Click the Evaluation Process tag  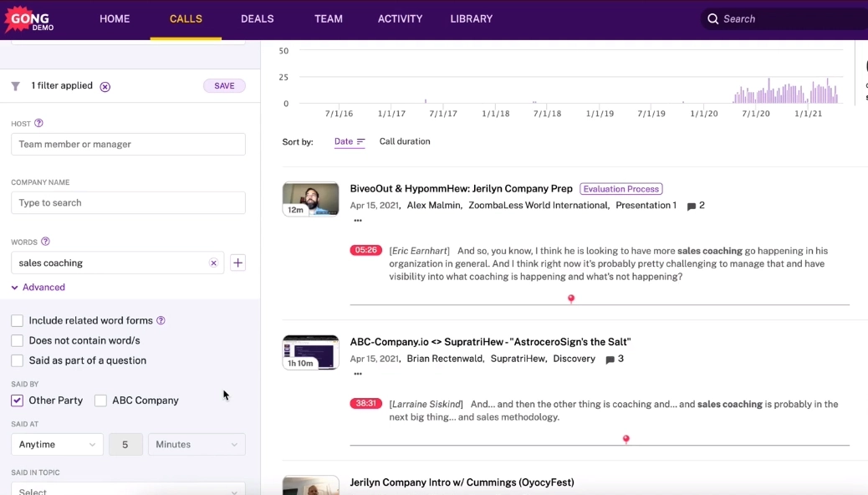click(x=621, y=189)
